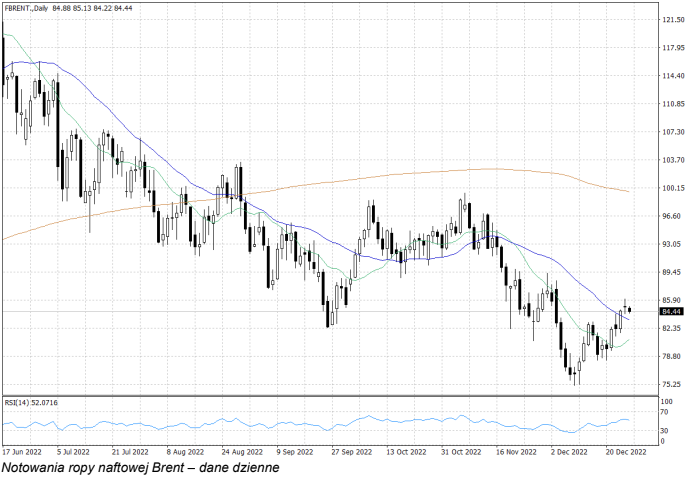Select the current price tag 84.44

tap(671, 311)
